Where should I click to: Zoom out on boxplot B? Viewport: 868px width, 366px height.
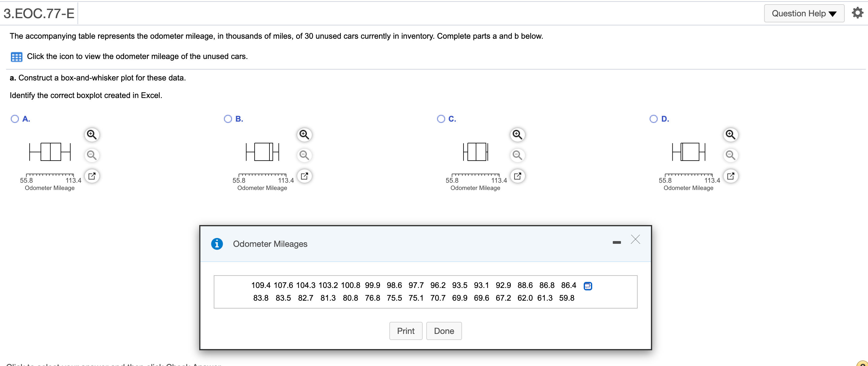[x=304, y=155]
